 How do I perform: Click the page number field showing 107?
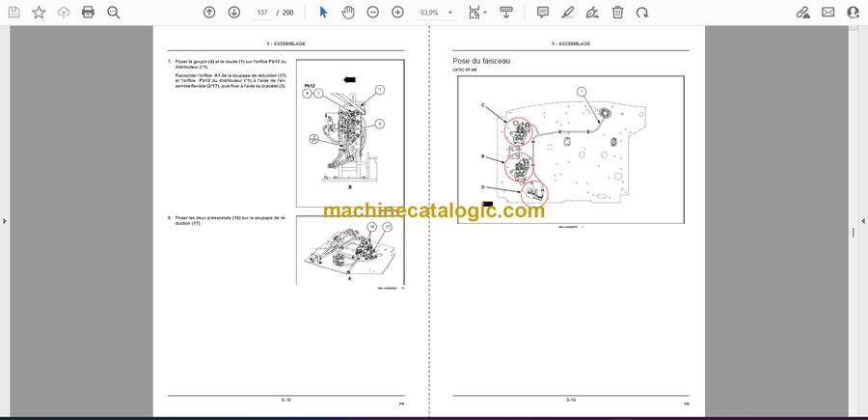click(x=262, y=13)
